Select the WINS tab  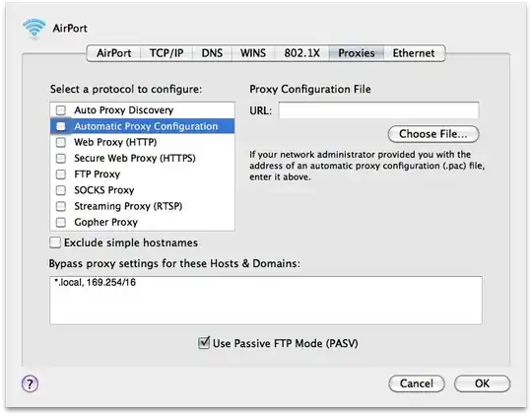pos(253,53)
